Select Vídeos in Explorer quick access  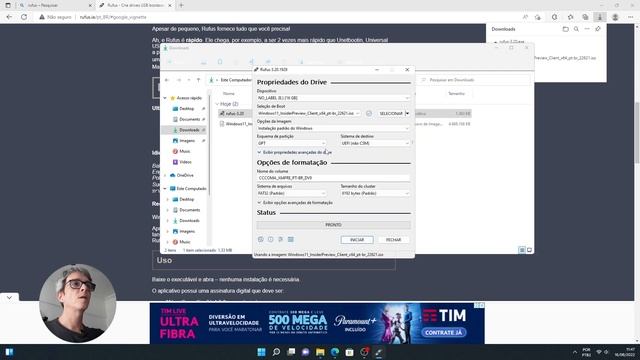pos(184,162)
